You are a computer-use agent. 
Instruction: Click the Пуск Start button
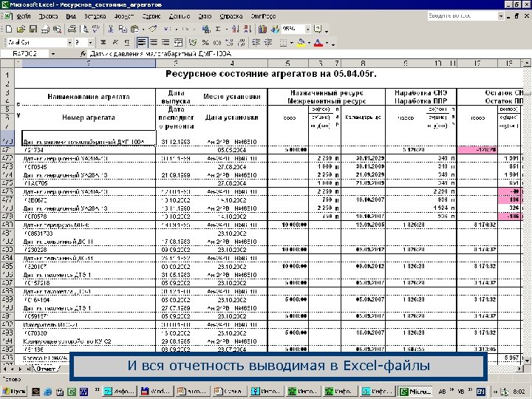point(15,391)
